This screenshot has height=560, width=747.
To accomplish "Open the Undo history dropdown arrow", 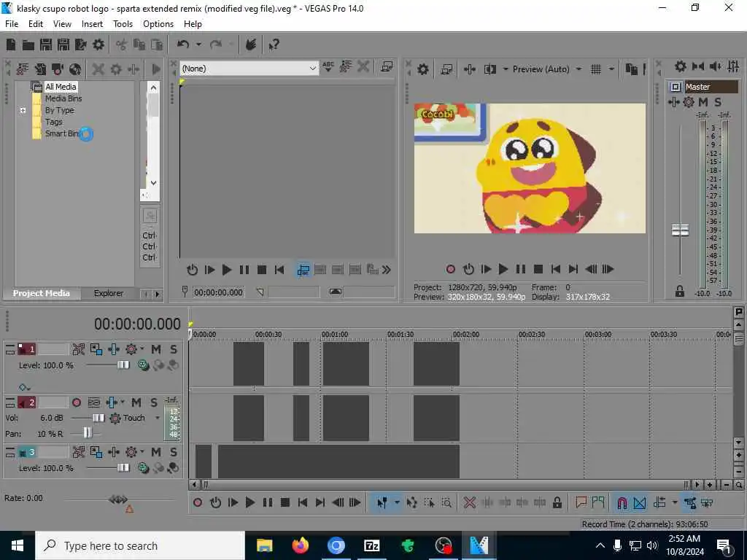I will point(198,44).
